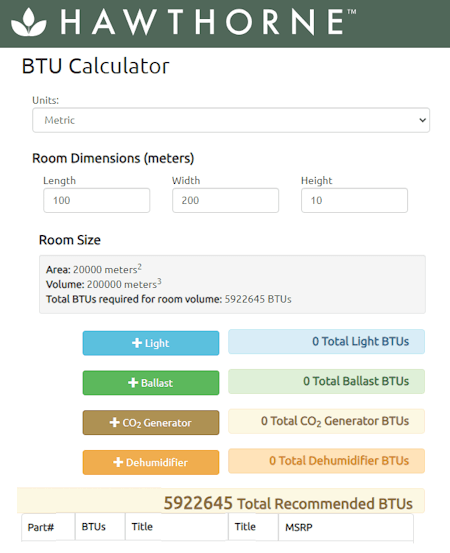Add a Light to the calculation
The image size is (450, 553).
point(151,343)
